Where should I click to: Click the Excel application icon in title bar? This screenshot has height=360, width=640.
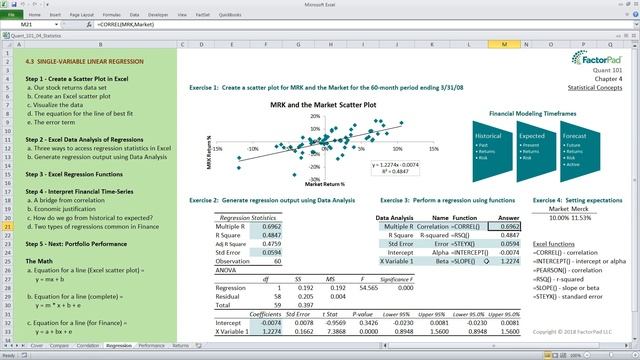(4, 4)
